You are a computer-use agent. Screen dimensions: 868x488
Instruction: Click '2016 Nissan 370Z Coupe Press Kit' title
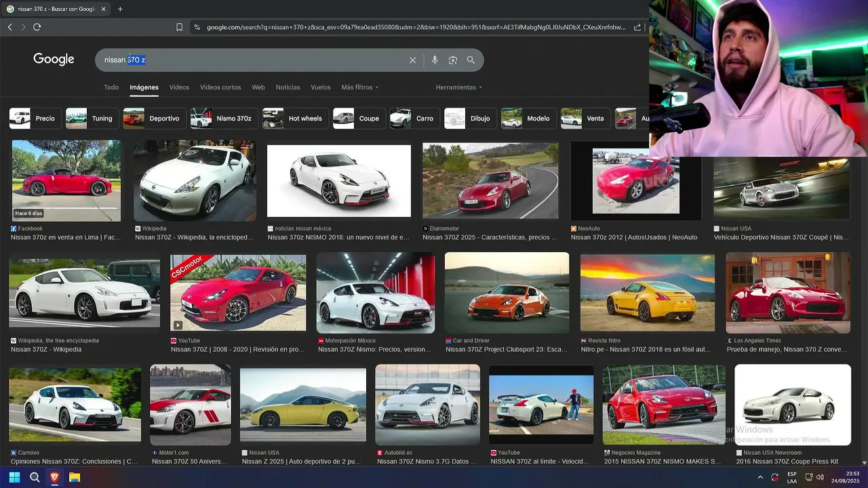pyautogui.click(x=787, y=462)
